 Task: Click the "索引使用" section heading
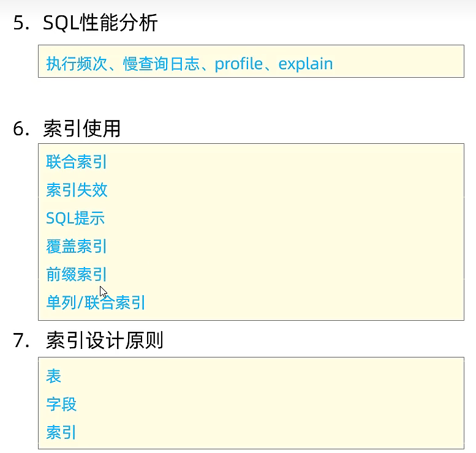[x=82, y=129]
